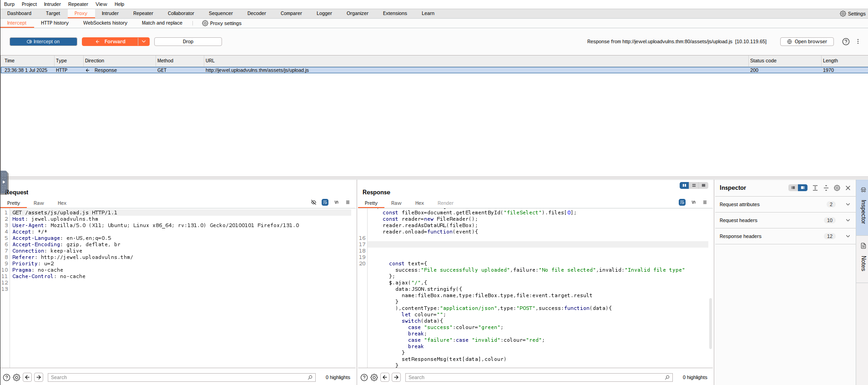Dock Inspector panel to the right
868x385 pixels.
(x=802, y=187)
